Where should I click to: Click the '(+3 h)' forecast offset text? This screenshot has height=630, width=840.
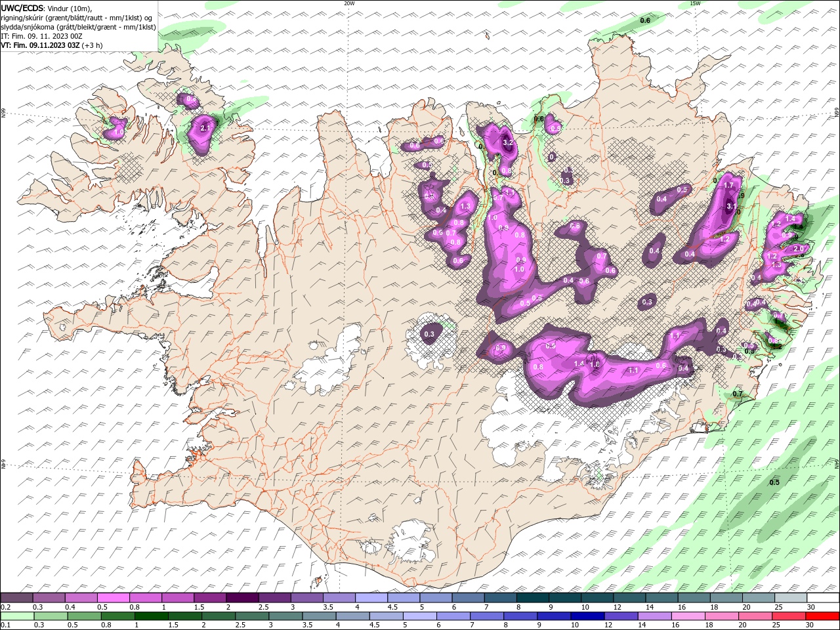(x=92, y=45)
